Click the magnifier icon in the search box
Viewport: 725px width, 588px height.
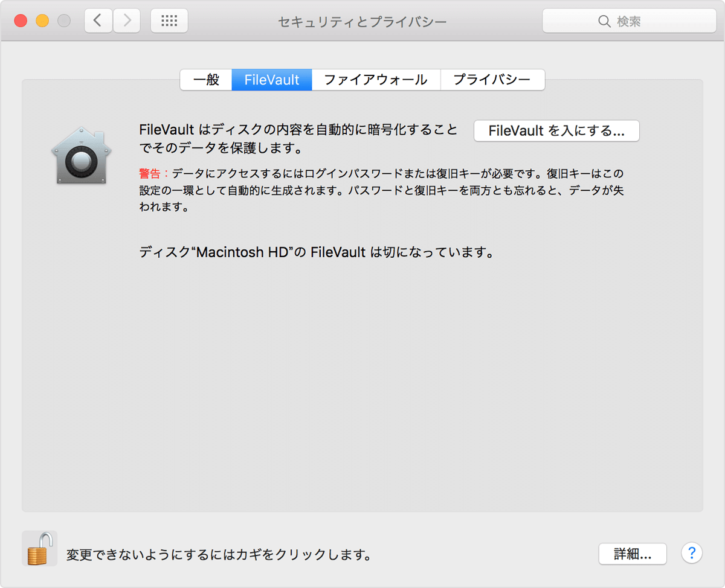(x=605, y=21)
